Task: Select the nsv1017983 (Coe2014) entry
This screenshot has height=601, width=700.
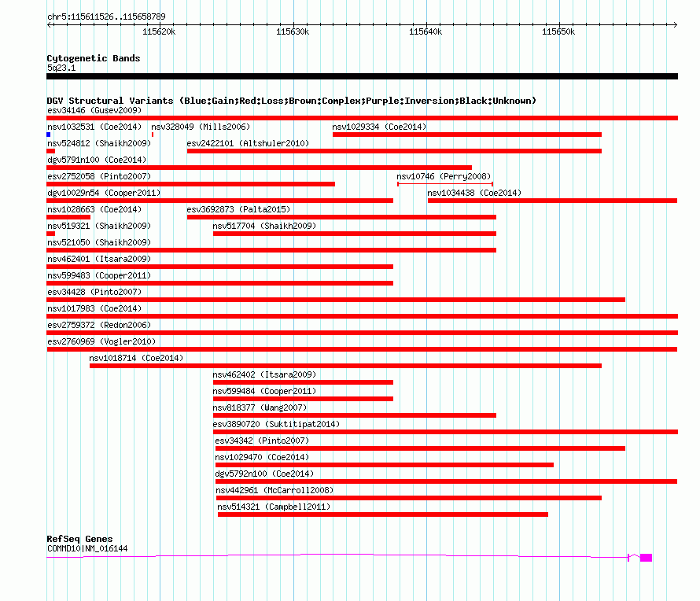Action: (x=94, y=308)
